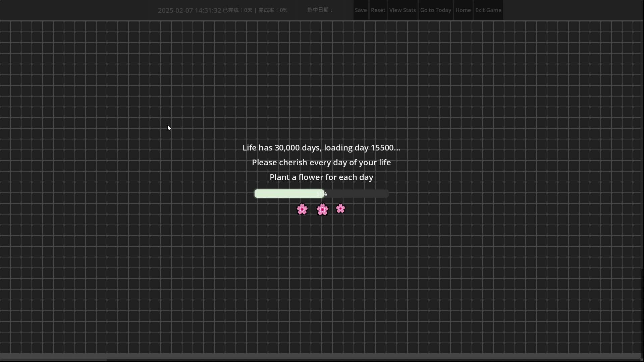Open the View Stats panel
The width and height of the screenshot is (644, 362).
pos(402,10)
